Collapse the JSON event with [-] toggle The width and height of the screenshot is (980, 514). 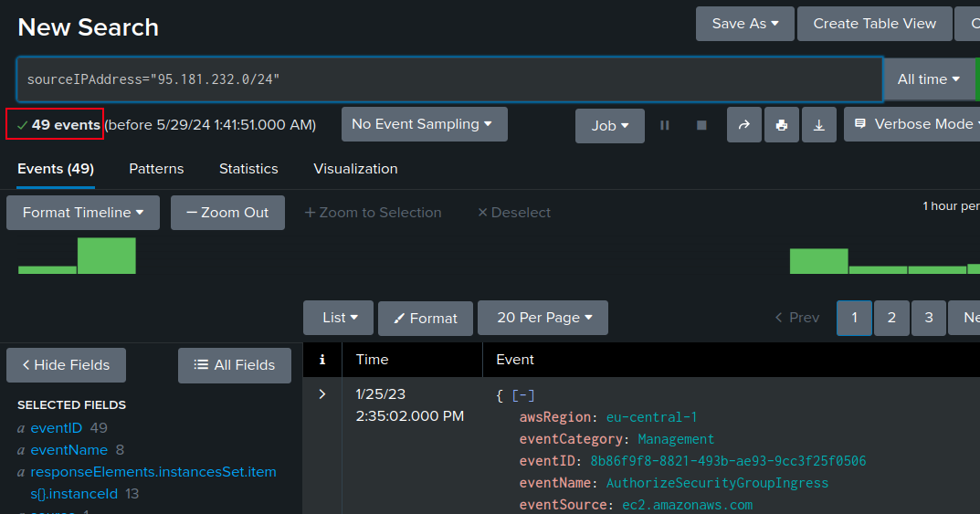tap(523, 395)
